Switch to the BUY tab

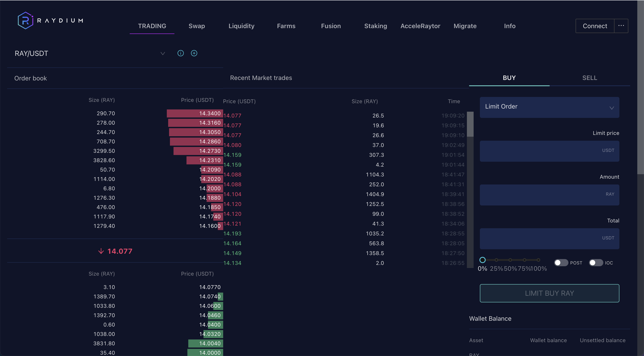tap(509, 78)
